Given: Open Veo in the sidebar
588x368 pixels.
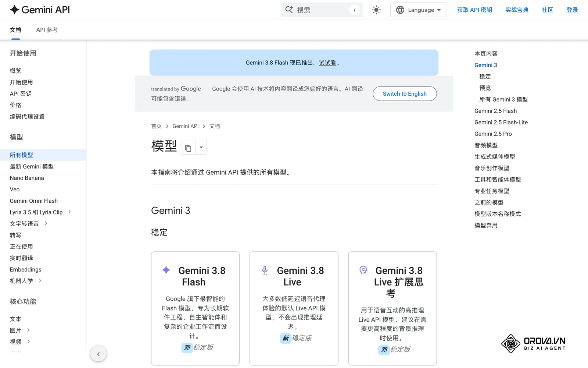Looking at the screenshot, I should (15, 189).
